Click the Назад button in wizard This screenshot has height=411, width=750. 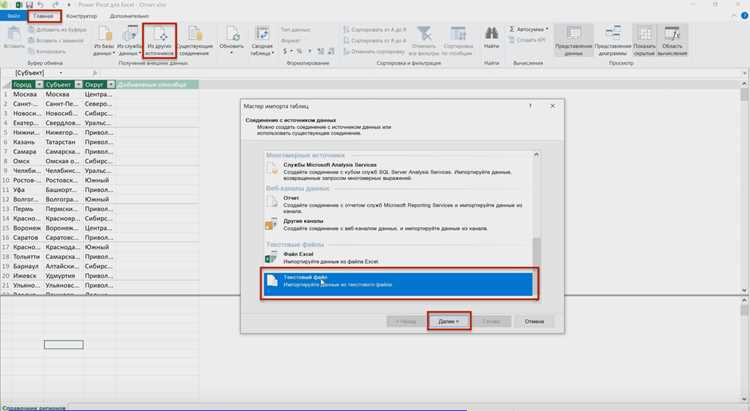[x=406, y=322]
